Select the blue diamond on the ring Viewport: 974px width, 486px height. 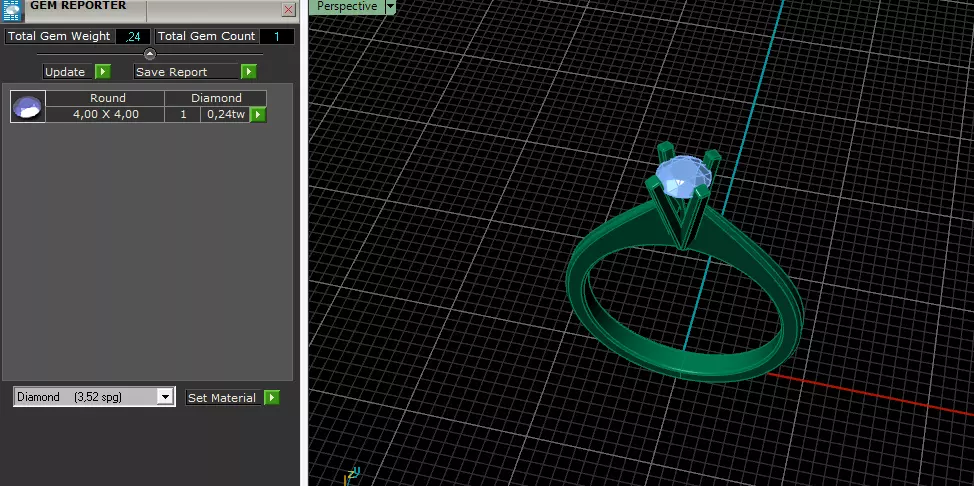[682, 177]
